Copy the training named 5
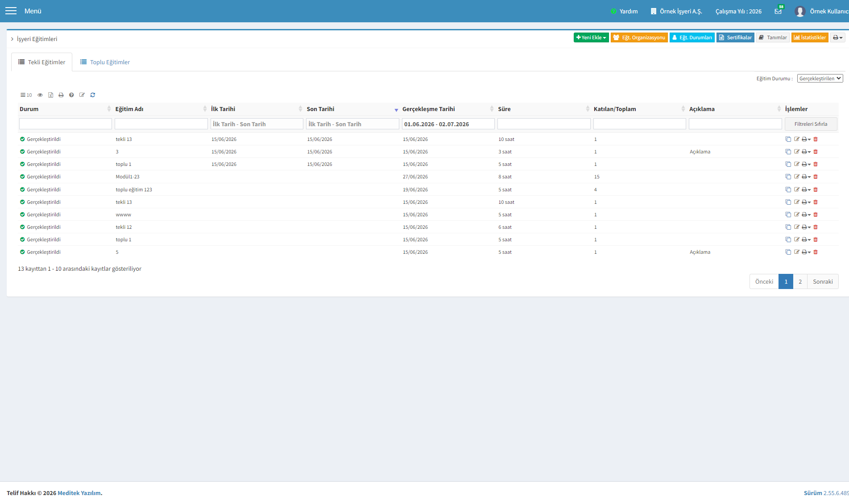This screenshot has width=849, height=504. (x=788, y=252)
